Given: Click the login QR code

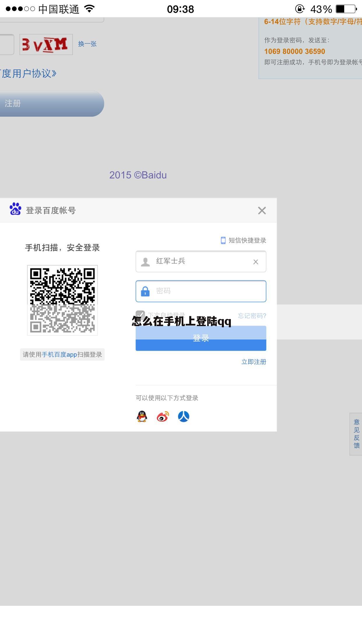Looking at the screenshot, I should point(62,300).
